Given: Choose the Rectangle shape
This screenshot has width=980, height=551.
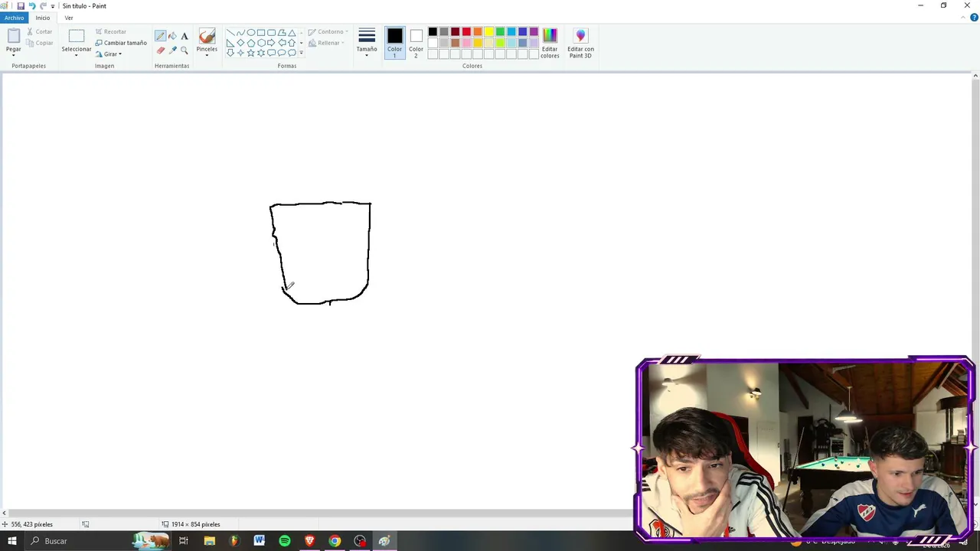Looking at the screenshot, I should (261, 33).
